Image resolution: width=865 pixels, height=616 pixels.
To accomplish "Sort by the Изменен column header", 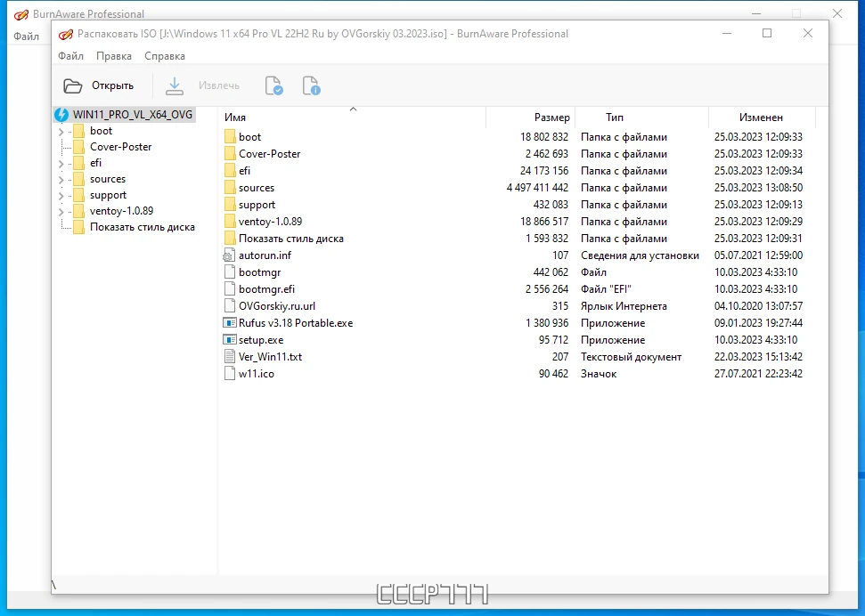I will [762, 118].
